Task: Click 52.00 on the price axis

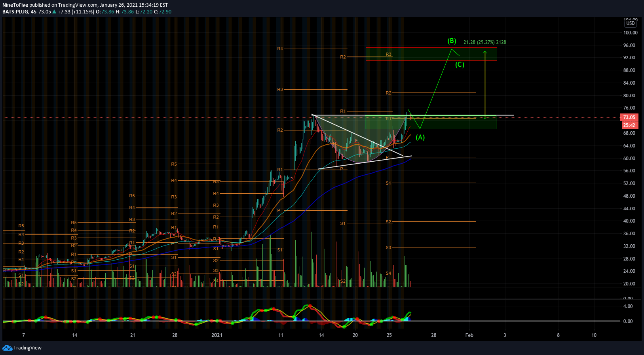Action: tap(629, 183)
